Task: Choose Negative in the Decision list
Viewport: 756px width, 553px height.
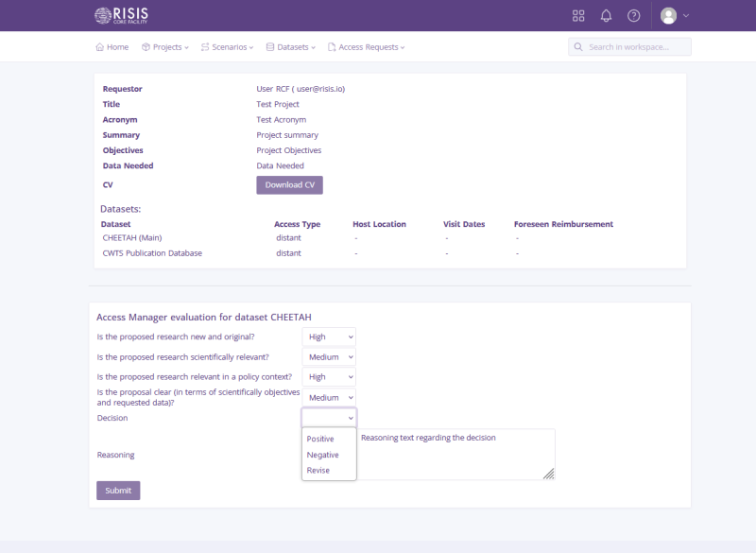Action: (322, 455)
